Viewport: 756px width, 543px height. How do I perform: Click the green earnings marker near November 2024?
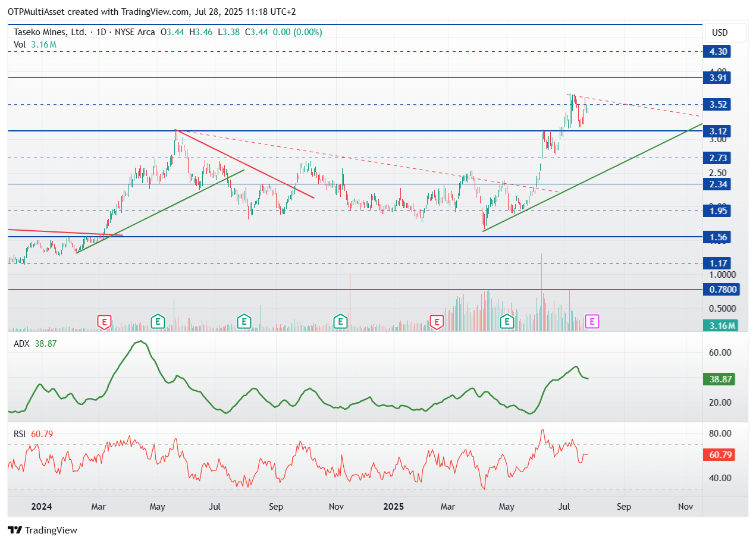(340, 322)
